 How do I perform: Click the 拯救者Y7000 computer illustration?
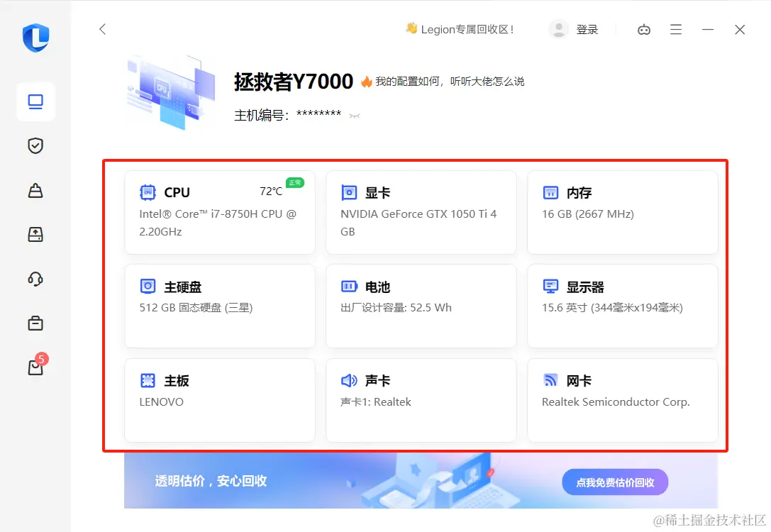[171, 92]
